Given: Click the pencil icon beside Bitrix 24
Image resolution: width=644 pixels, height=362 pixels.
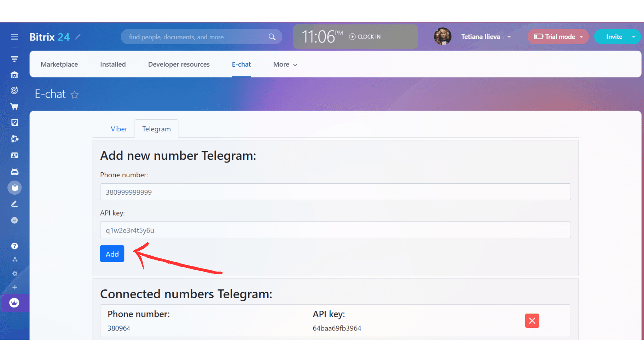Looking at the screenshot, I should [77, 37].
